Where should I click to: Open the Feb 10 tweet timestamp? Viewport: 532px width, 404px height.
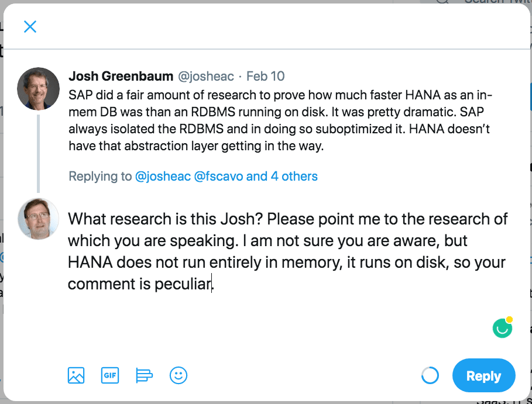point(265,76)
